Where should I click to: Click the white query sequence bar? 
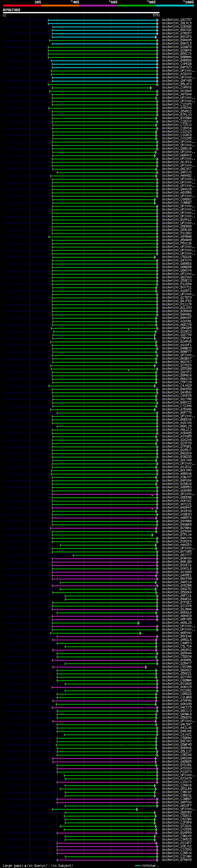point(81,13)
